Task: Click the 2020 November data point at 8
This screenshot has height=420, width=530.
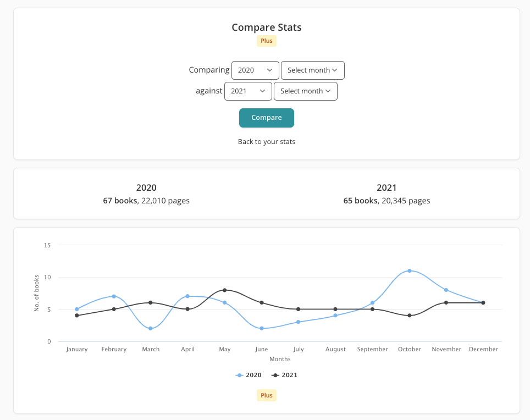Action: click(446, 290)
